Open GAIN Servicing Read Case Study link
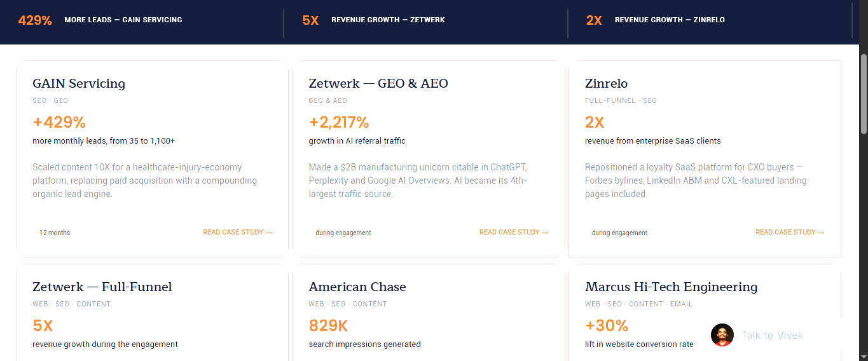 pyautogui.click(x=237, y=233)
